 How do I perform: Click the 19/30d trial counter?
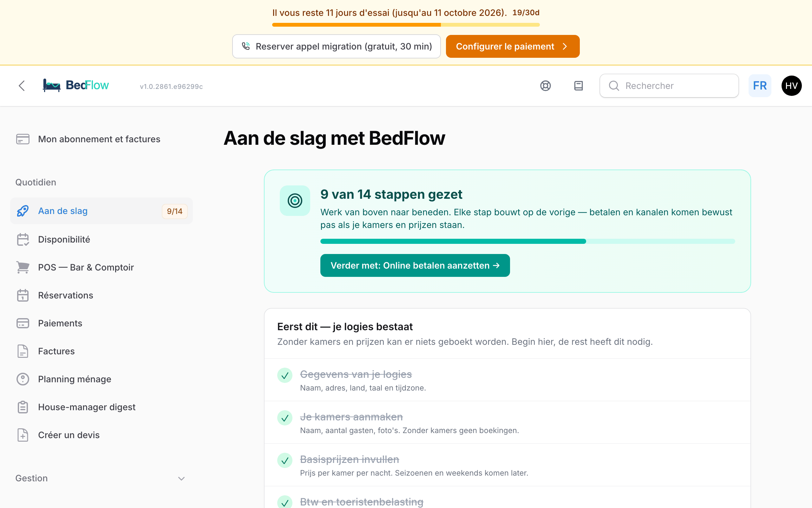pos(526,13)
